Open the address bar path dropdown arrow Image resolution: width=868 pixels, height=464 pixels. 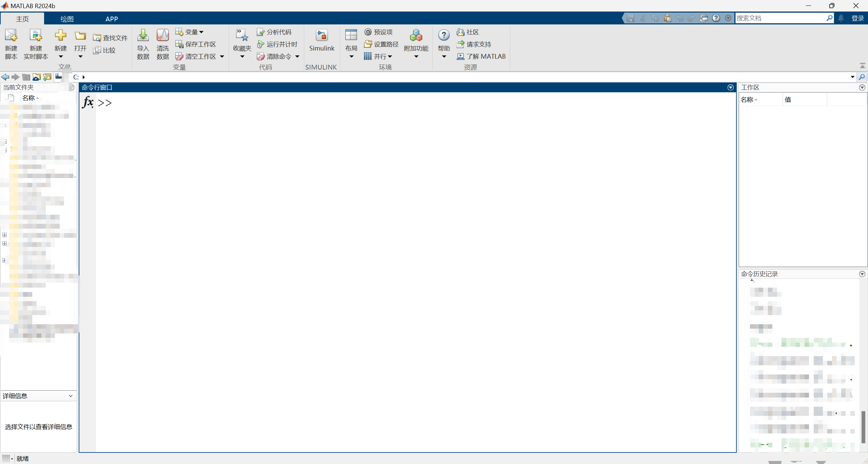point(852,77)
